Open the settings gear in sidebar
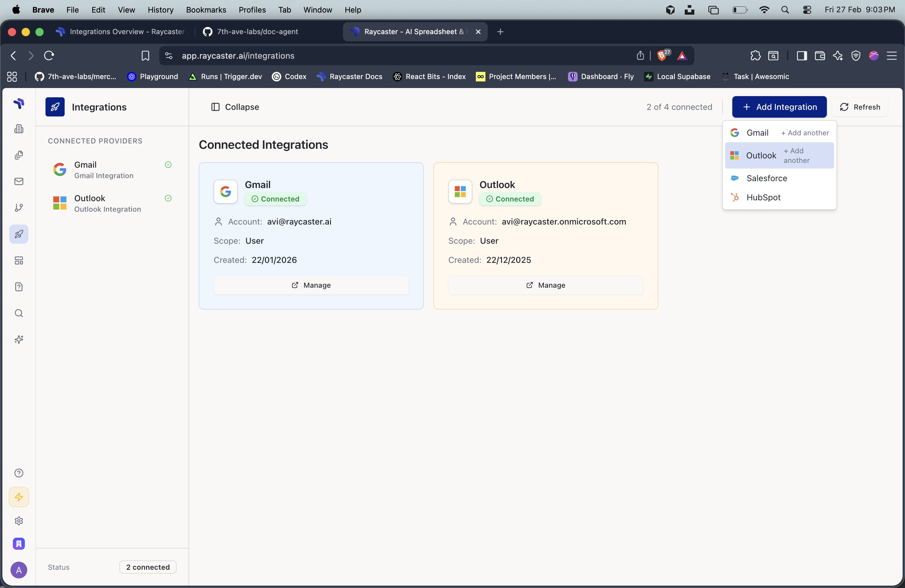 [x=19, y=521]
